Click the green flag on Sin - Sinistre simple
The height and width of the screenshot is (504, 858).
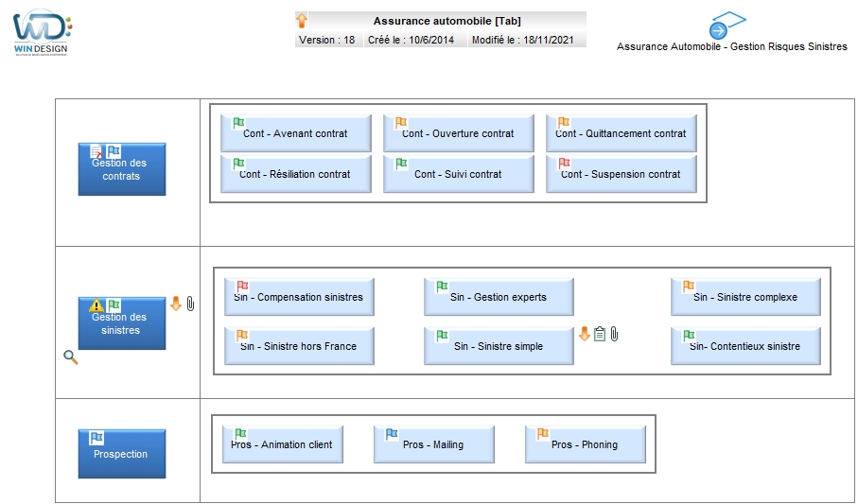(x=442, y=336)
